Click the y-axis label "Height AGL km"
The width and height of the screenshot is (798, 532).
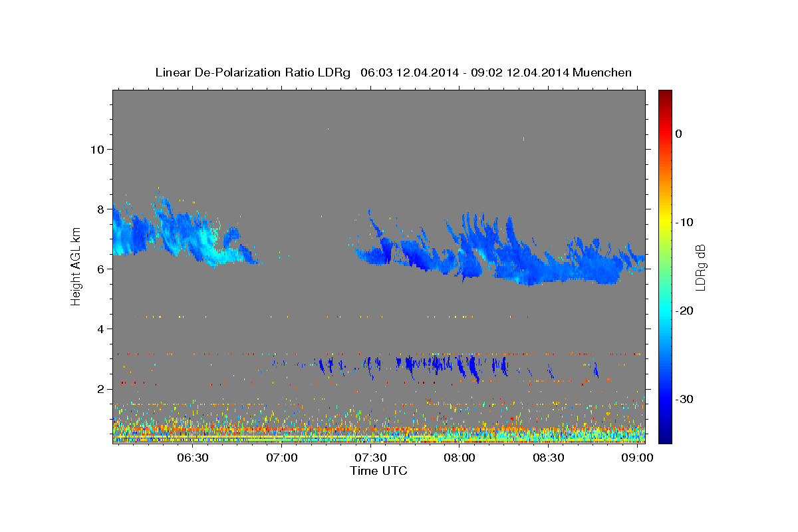76,266
